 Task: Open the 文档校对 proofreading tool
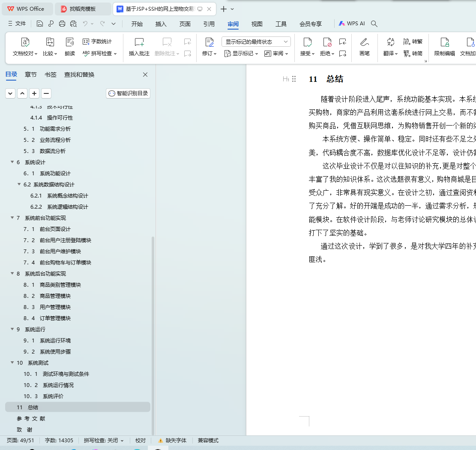pyautogui.click(x=25, y=47)
